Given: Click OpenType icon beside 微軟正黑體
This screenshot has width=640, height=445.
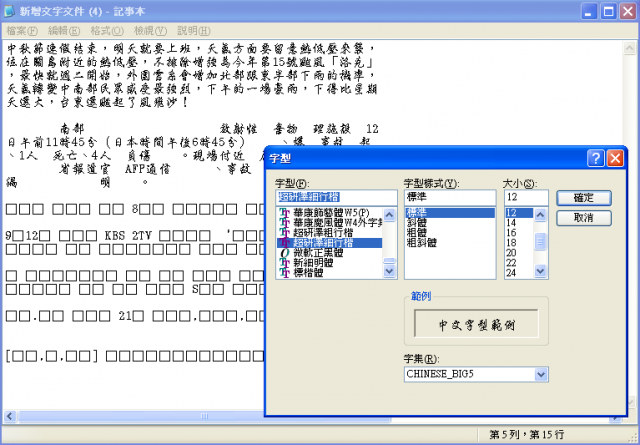Looking at the screenshot, I should [284, 253].
